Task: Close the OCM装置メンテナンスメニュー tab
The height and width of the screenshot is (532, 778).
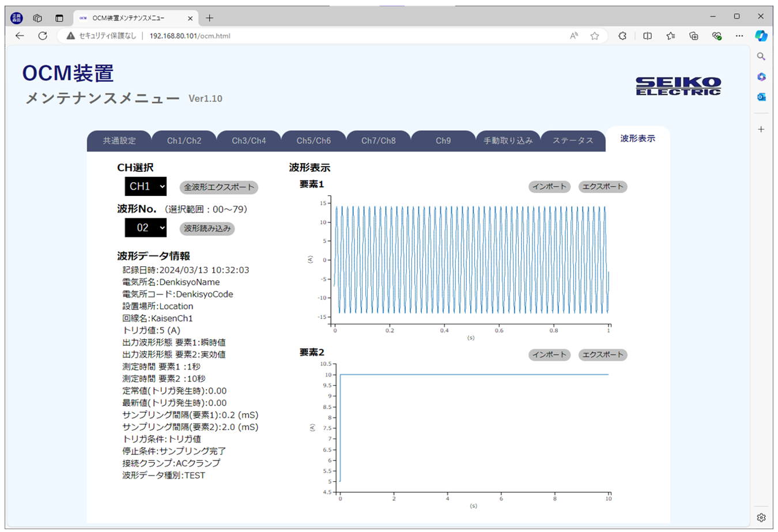Action: pos(190,18)
